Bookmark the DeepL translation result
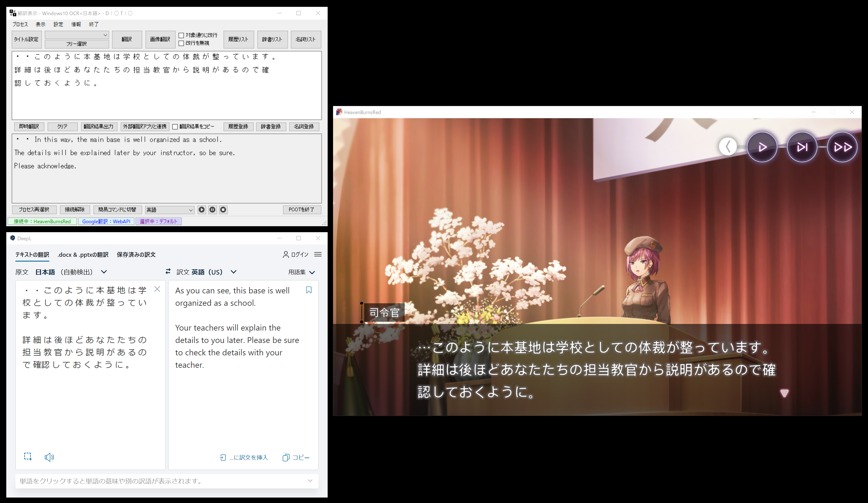The image size is (868, 503). coord(309,290)
